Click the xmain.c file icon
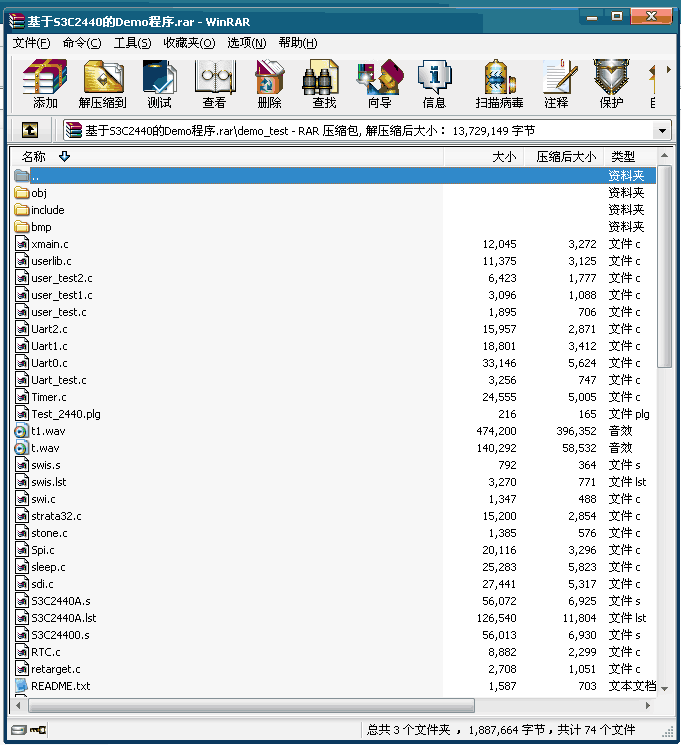 (22, 244)
